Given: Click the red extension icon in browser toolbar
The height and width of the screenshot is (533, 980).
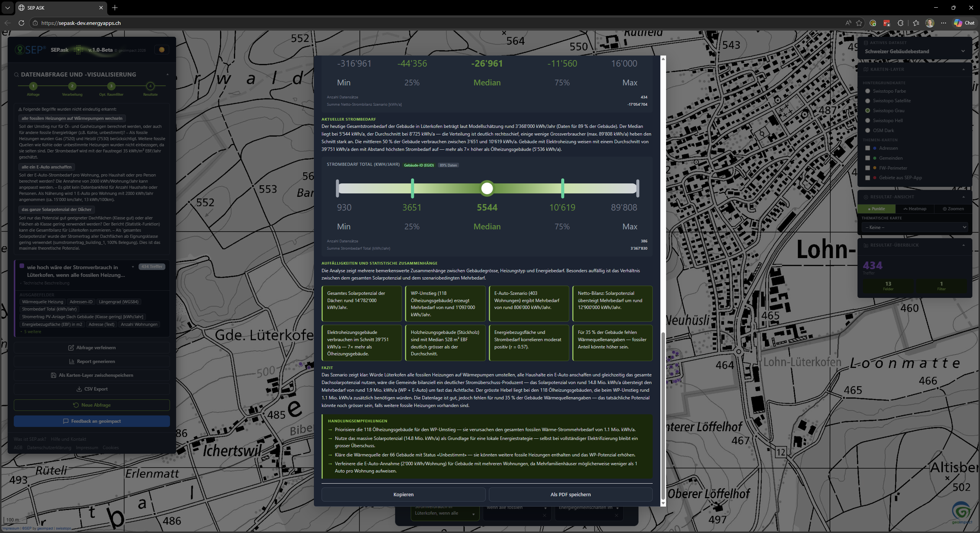Looking at the screenshot, I should coord(887,23).
